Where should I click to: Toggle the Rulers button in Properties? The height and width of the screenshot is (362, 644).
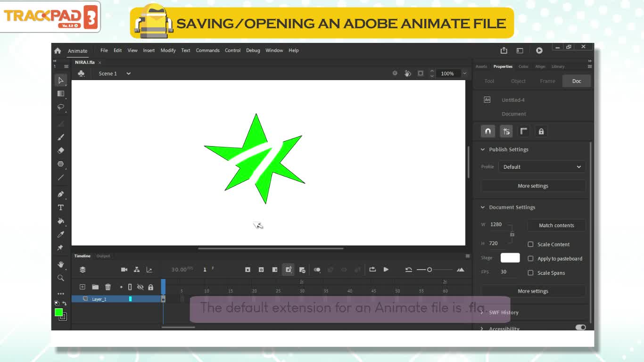(524, 132)
